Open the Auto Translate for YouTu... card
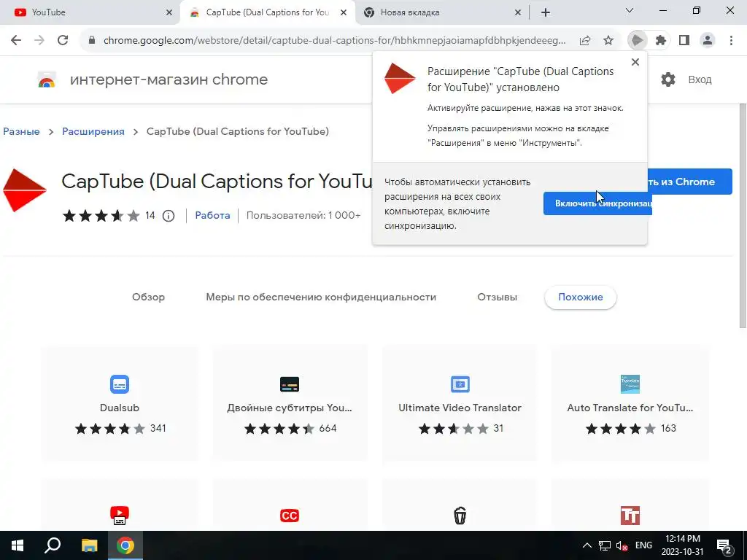This screenshot has width=747, height=560. 630,402
